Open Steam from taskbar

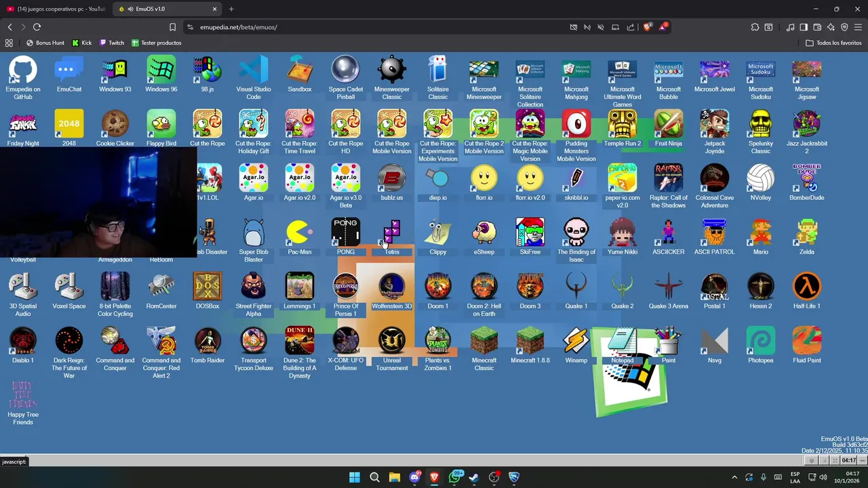[474, 477]
